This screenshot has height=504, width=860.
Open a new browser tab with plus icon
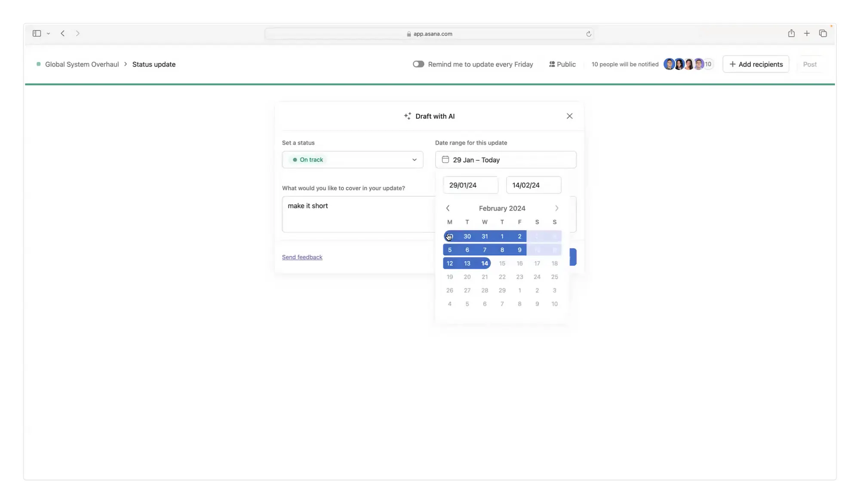pyautogui.click(x=807, y=34)
